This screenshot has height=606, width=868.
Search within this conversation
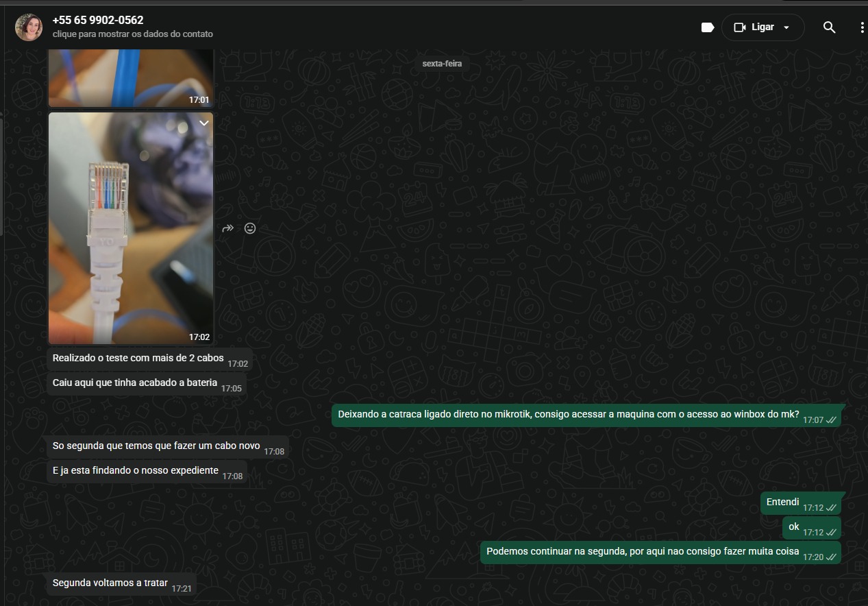(829, 27)
